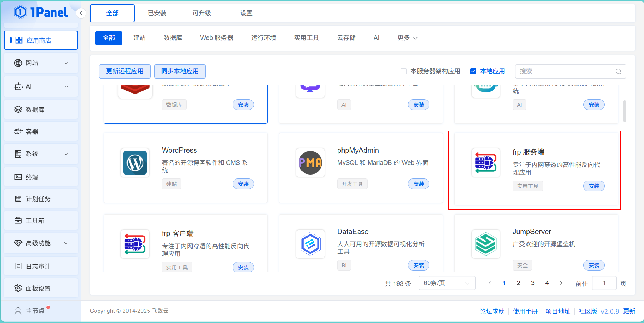Click the search magnifier icon
The image size is (644, 323).
618,71
